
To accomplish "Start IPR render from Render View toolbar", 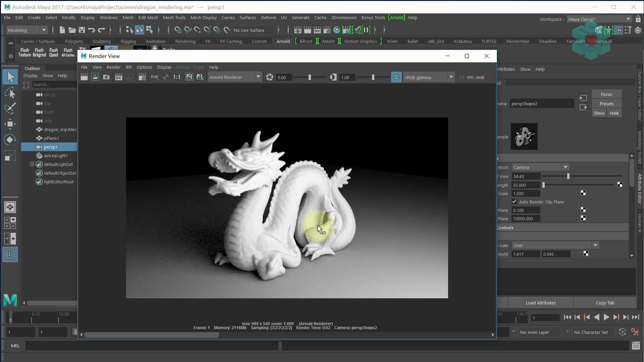I will [x=118, y=77].
